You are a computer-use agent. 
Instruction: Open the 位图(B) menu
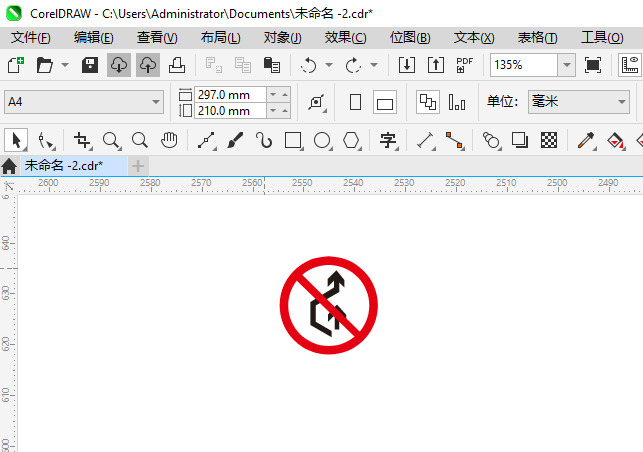(x=410, y=38)
